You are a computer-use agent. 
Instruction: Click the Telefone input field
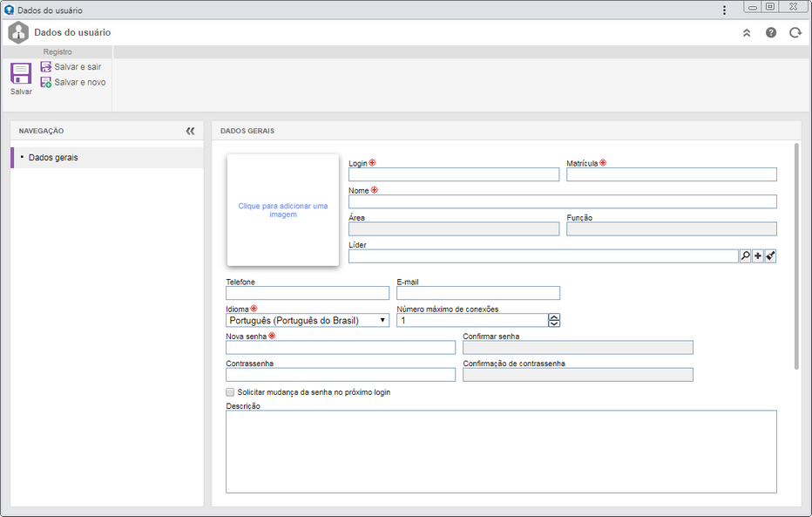[x=307, y=293]
